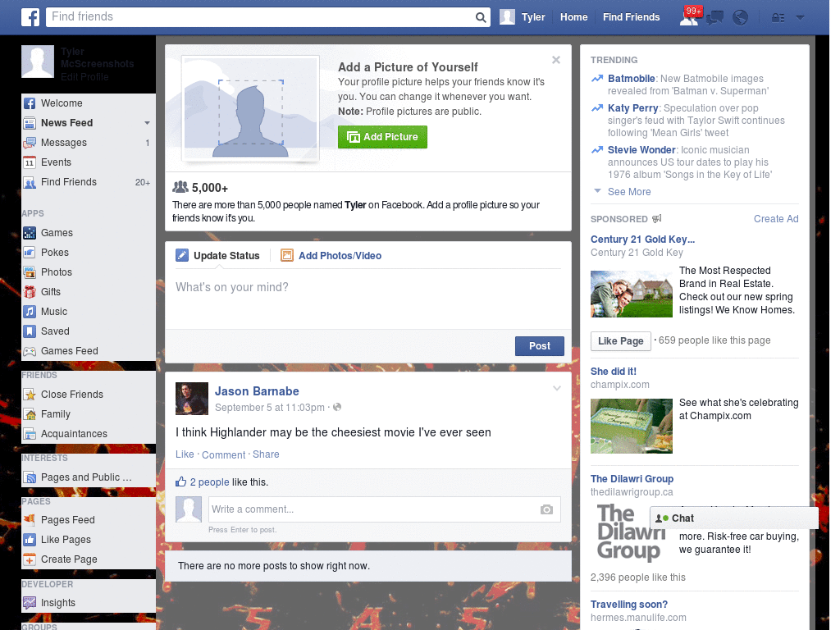Open the account menu arrow in top bar

pos(800,18)
